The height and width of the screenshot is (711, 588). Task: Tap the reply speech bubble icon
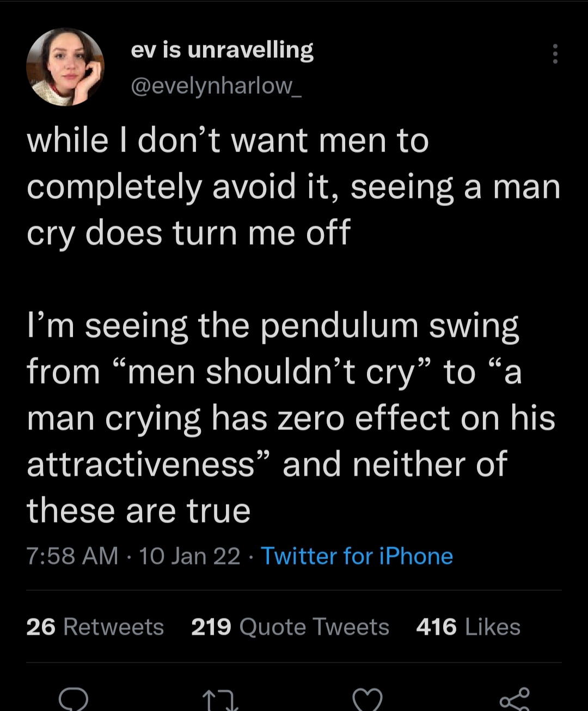pos(73,700)
